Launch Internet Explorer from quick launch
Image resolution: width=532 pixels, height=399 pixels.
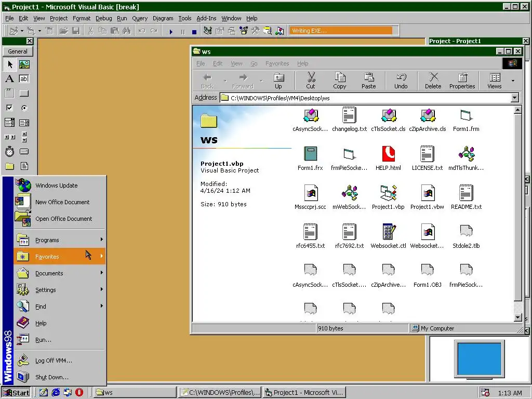(x=55, y=393)
